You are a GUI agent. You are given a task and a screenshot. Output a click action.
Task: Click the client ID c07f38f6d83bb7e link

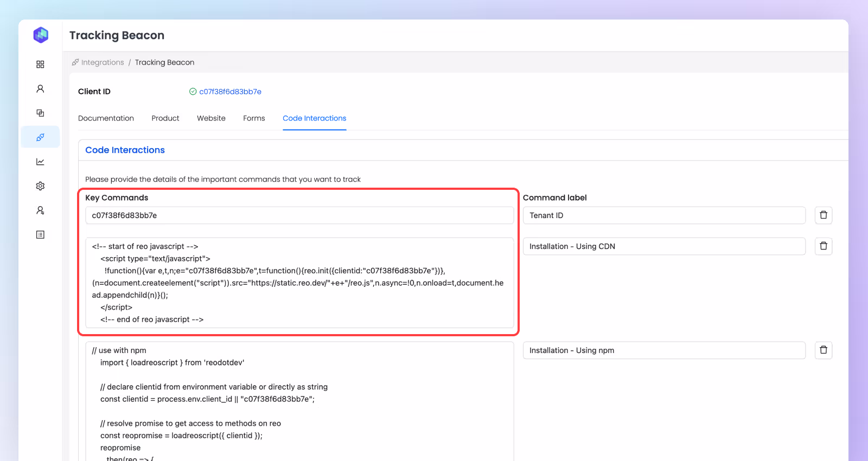coord(230,92)
